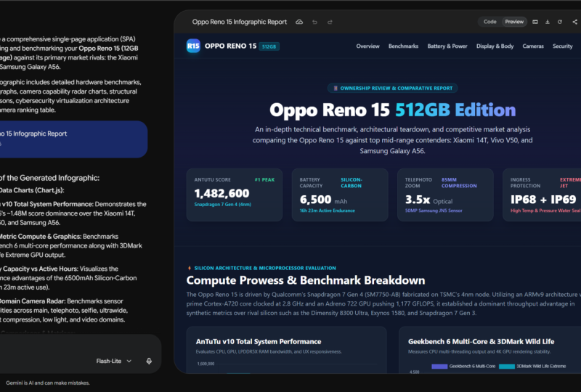Jump to the Security section
Screen dimensions: 581x392
pos(562,46)
